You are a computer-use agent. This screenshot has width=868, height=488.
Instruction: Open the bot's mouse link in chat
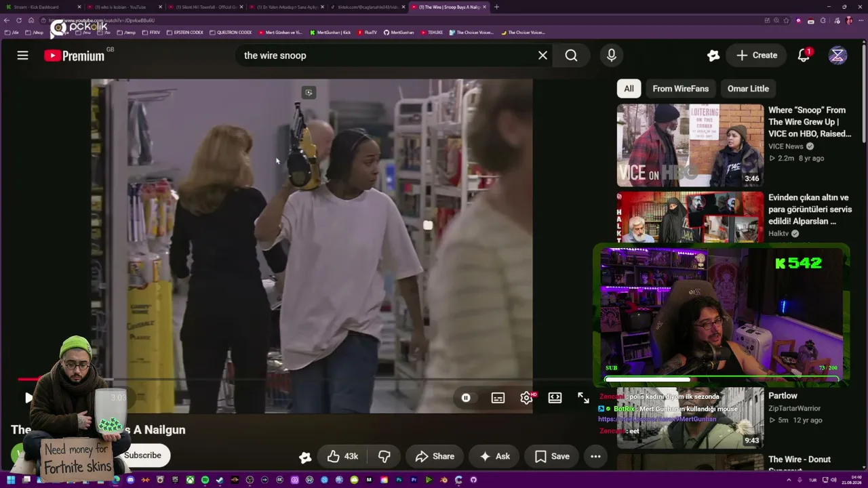tap(657, 420)
